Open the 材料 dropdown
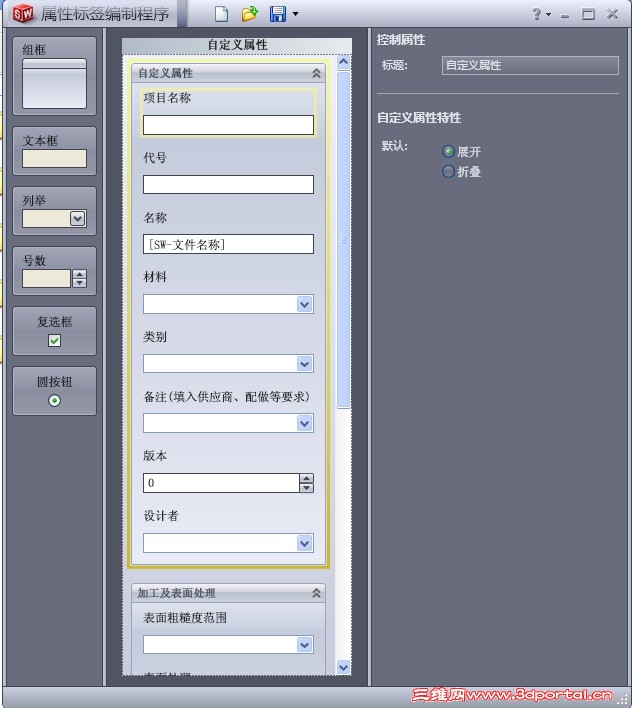This screenshot has height=708, width=632. (305, 304)
